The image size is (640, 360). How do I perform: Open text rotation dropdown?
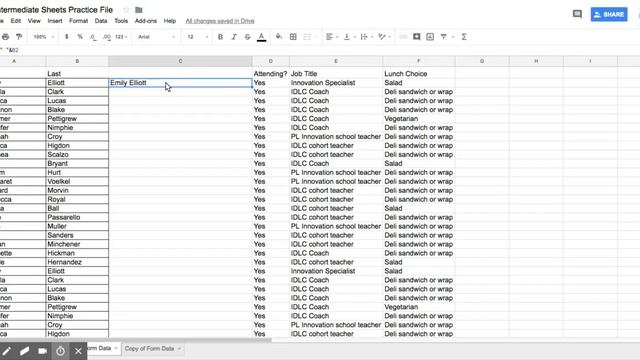[x=384, y=37]
